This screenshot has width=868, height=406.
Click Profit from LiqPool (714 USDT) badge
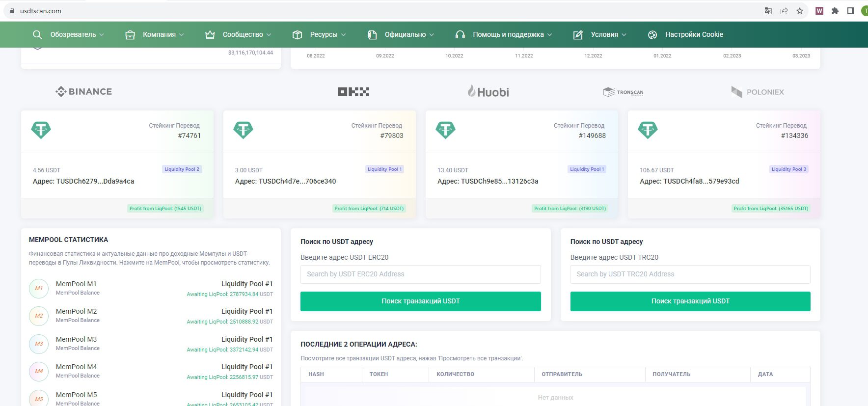click(369, 209)
